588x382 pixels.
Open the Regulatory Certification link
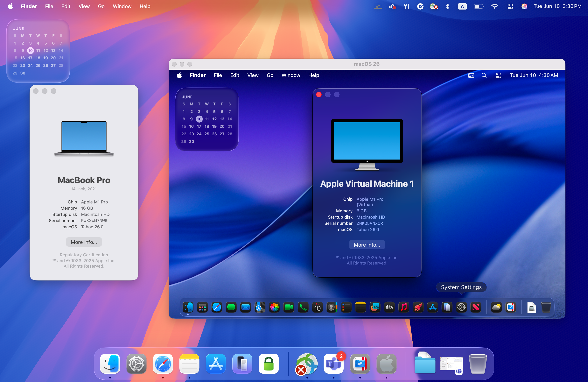[84, 255]
